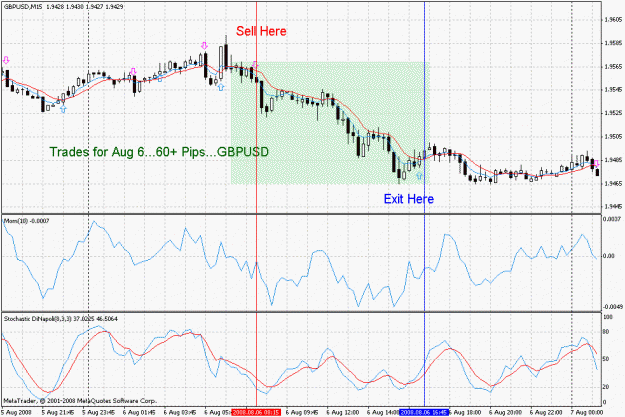Viewport: 625px width, 417px height.
Task: Click the 1.9505 price level
Action: [613, 137]
